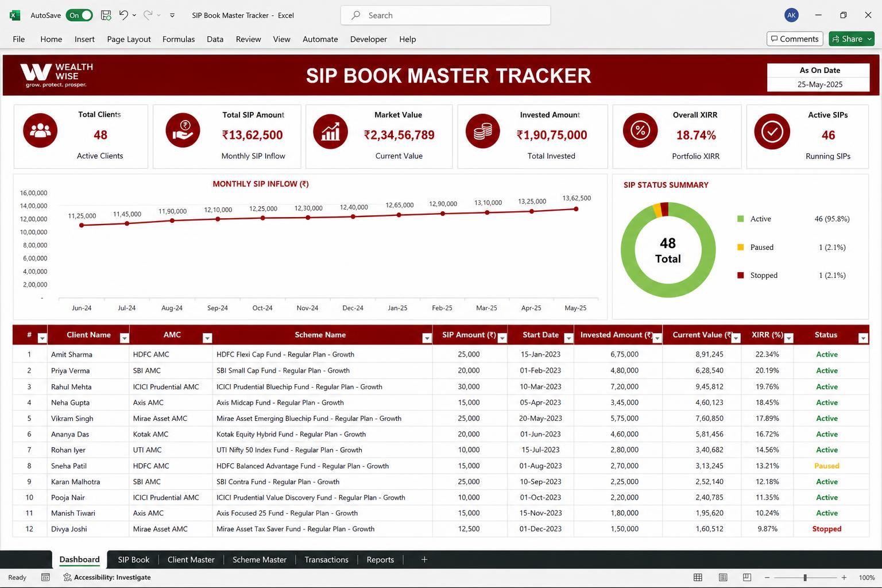Open the Invested Amount filter dropdown
The image size is (882, 588).
(x=657, y=338)
